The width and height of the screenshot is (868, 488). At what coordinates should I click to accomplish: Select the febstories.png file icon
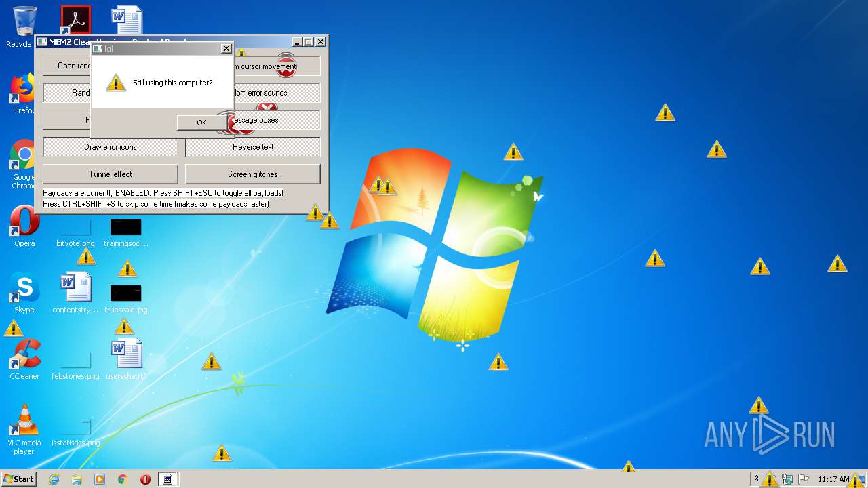(x=75, y=365)
